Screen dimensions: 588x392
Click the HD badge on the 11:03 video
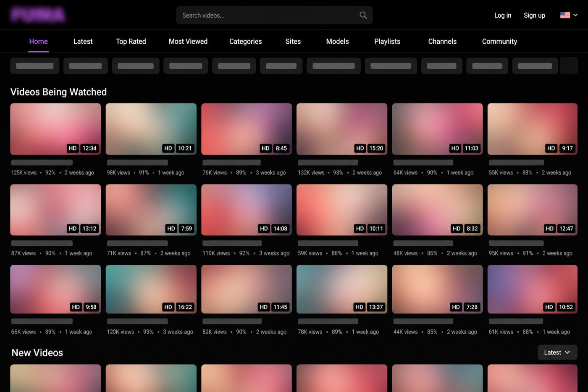click(x=455, y=148)
